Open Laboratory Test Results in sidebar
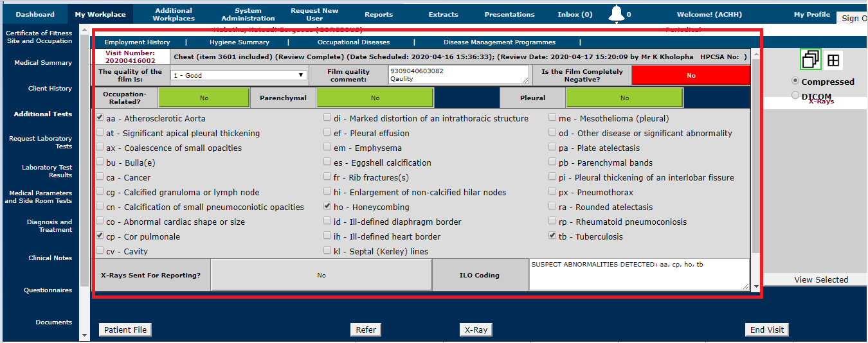 [x=47, y=171]
